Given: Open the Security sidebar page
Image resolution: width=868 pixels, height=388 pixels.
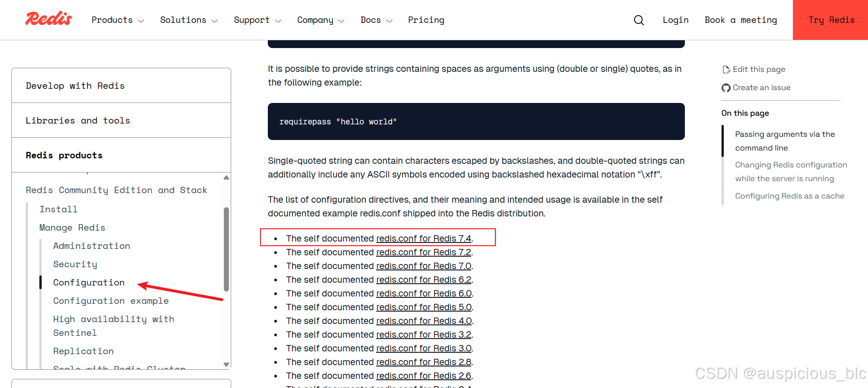Looking at the screenshot, I should (x=75, y=264).
